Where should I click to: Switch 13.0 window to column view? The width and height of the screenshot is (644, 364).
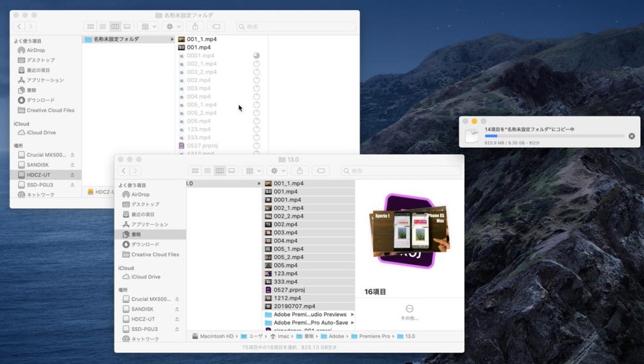coord(219,171)
